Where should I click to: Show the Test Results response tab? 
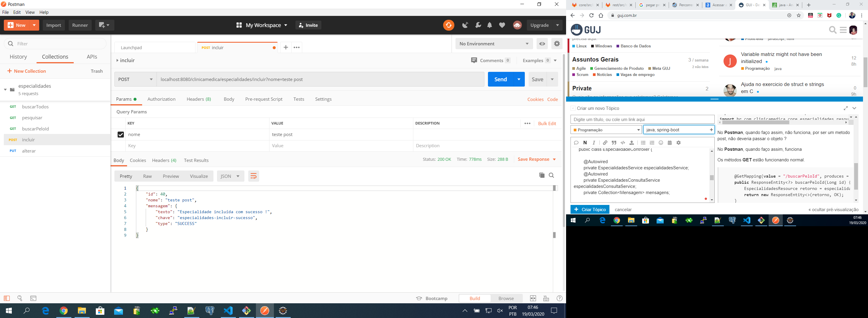tap(196, 160)
